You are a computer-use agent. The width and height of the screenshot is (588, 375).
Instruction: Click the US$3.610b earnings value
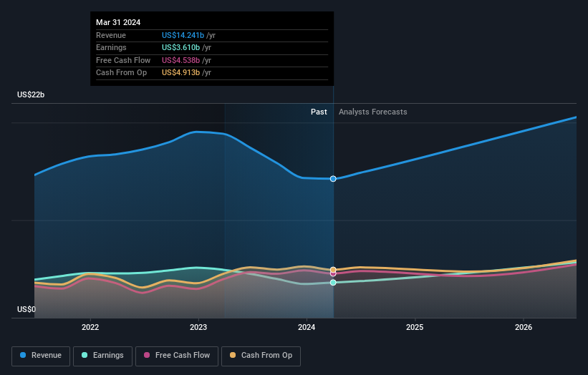pyautogui.click(x=180, y=47)
